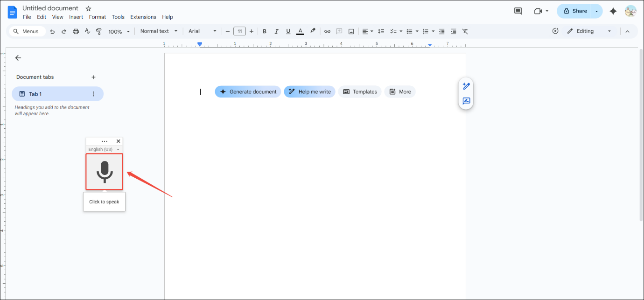This screenshot has width=644, height=300.
Task: Click the font size input field
Action: coord(239,31)
